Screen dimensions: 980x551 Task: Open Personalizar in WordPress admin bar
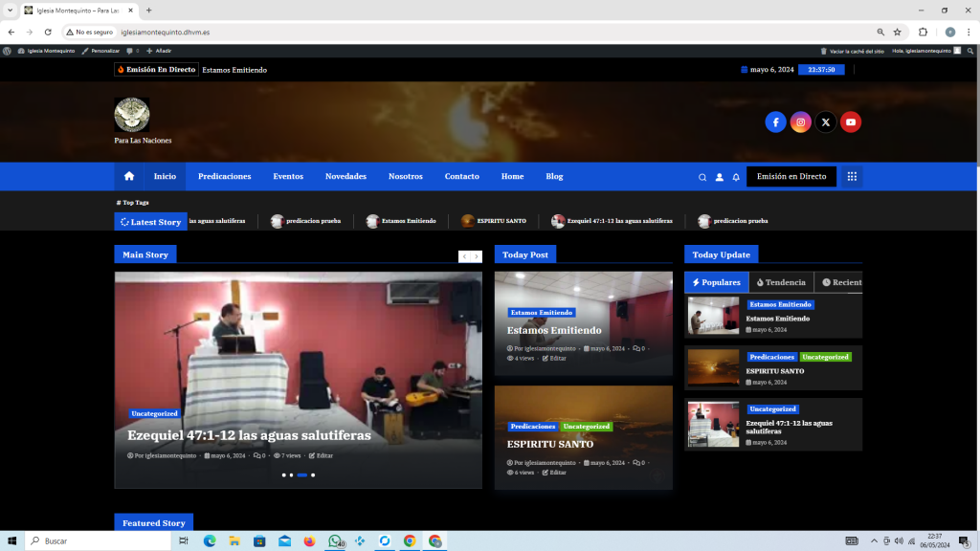pos(100,50)
